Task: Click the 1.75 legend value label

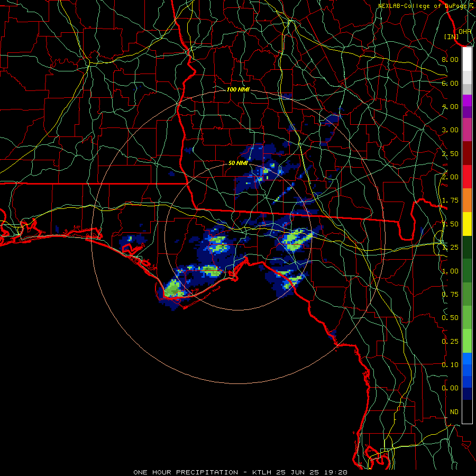Action: coord(450,200)
